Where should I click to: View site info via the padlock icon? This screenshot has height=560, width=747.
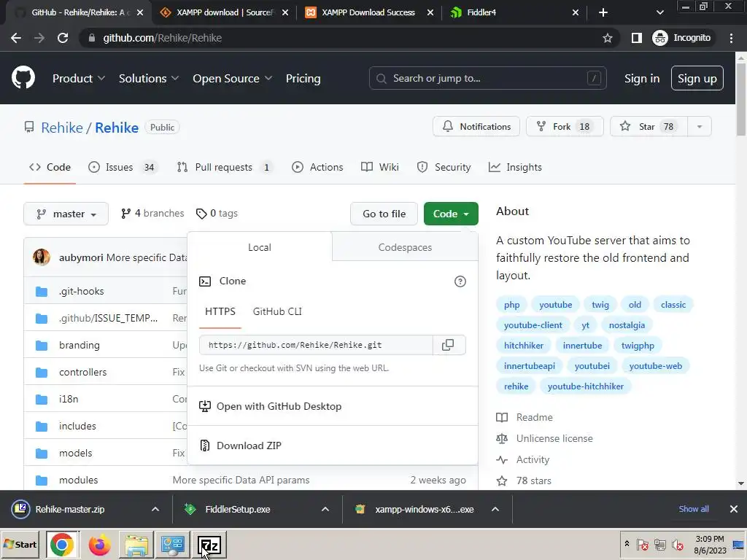91,38
